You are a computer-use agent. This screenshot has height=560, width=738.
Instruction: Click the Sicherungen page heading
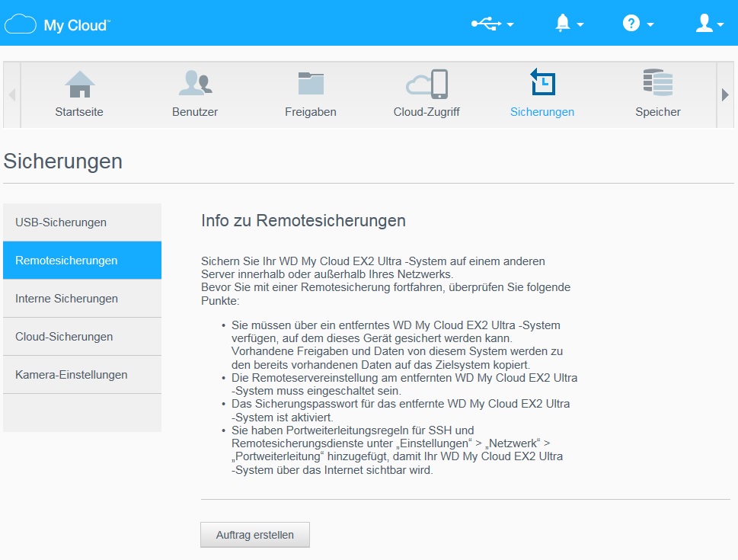[63, 161]
